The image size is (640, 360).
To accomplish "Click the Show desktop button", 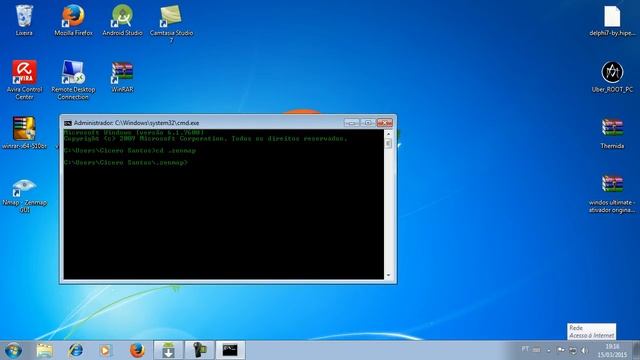I will (637, 350).
